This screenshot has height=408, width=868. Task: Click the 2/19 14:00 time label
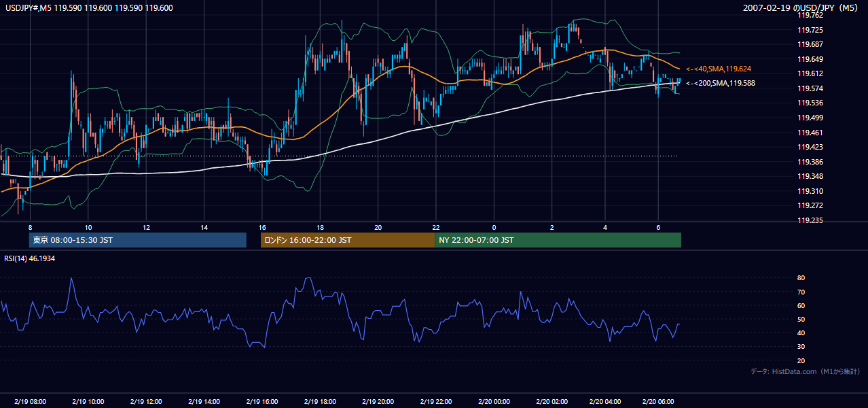point(204,402)
